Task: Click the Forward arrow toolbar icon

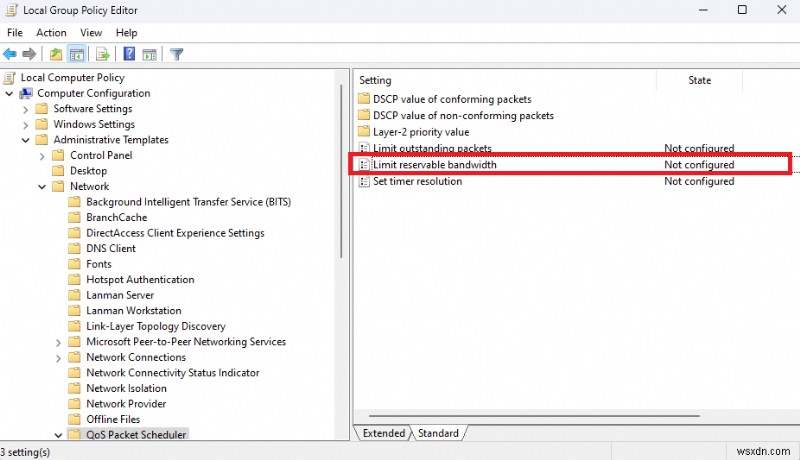Action: (29, 54)
